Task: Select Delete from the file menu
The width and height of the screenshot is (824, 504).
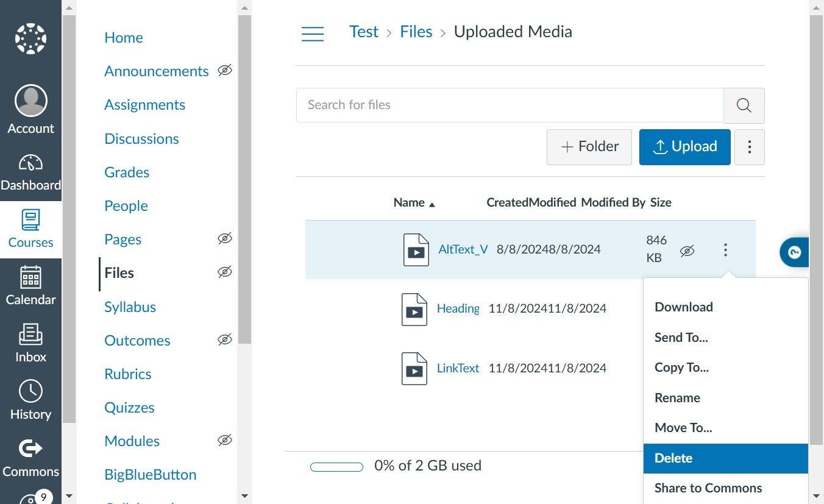Action: (725, 458)
